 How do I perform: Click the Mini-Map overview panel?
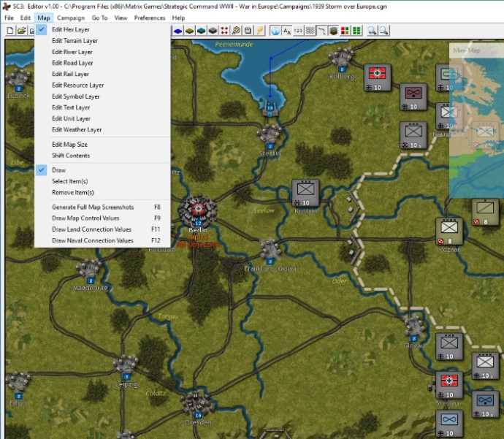tap(476, 121)
